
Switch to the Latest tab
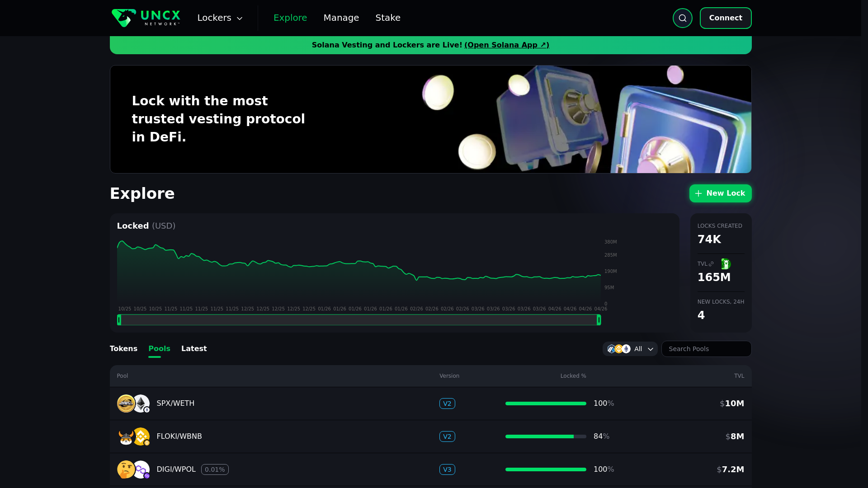(x=194, y=349)
